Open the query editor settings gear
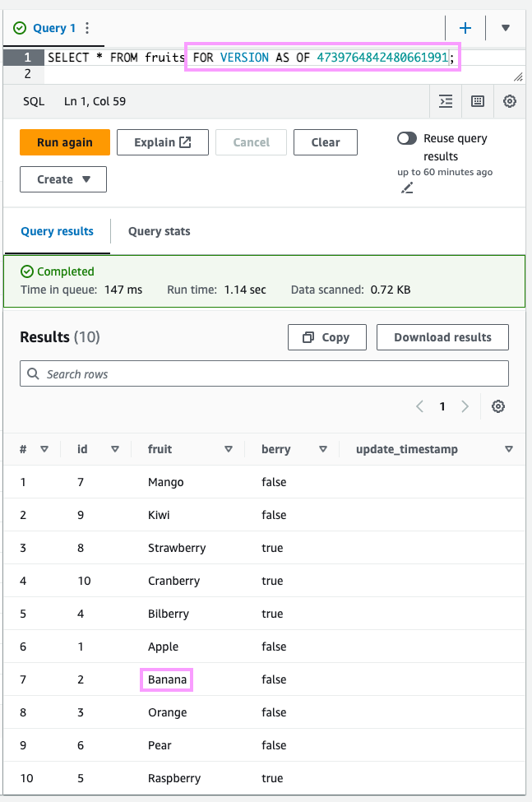 pyautogui.click(x=510, y=101)
